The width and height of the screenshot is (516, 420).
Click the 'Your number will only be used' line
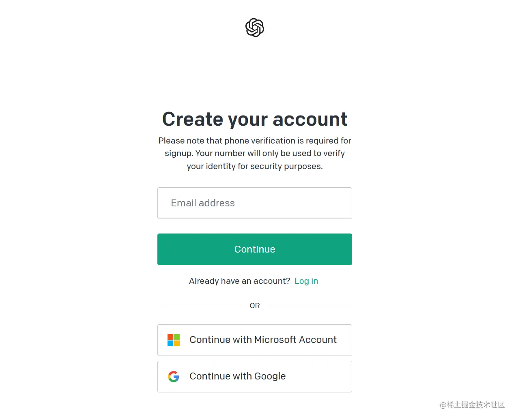coord(255,153)
